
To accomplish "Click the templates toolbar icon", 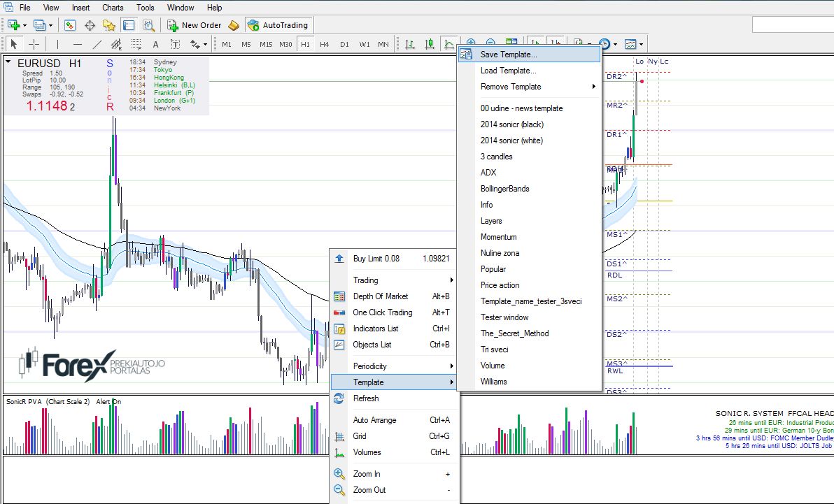I will (630, 44).
